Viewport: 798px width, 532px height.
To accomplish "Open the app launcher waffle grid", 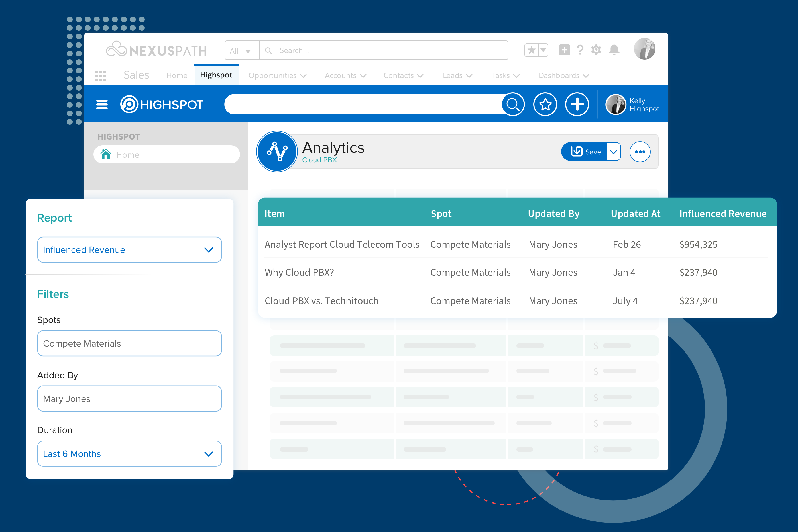I will [101, 75].
